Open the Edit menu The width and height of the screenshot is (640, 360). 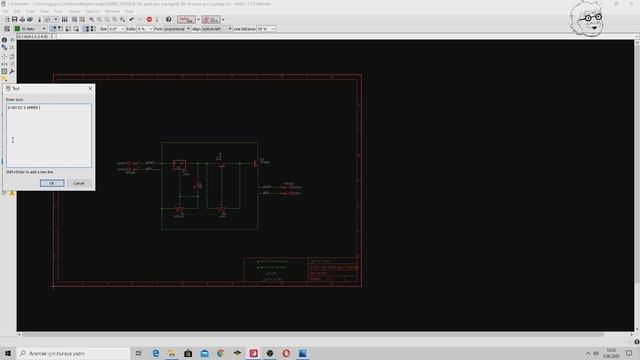point(17,11)
